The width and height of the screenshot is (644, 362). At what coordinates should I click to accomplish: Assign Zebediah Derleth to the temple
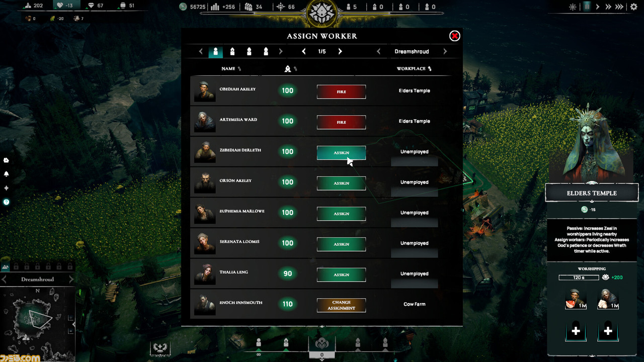coord(341,153)
